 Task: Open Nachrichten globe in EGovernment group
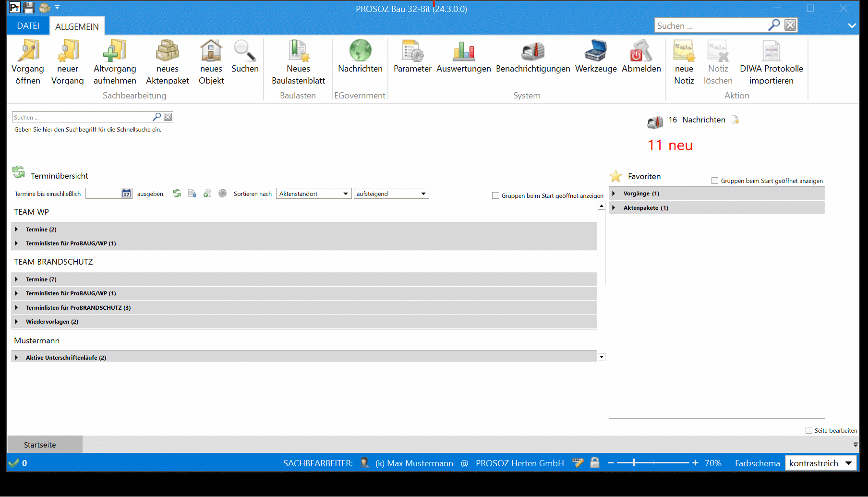click(x=360, y=56)
